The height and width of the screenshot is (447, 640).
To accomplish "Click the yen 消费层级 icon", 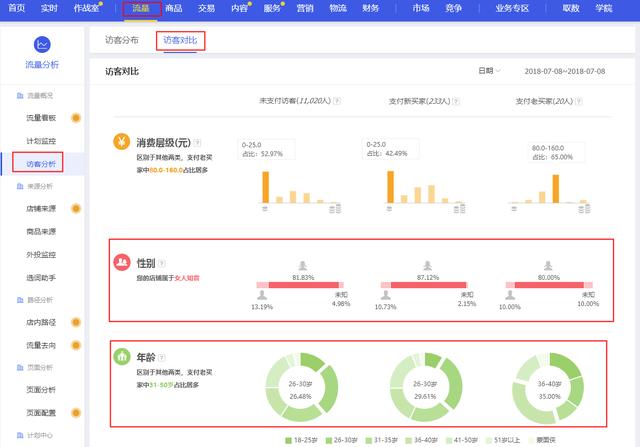I will click(121, 142).
